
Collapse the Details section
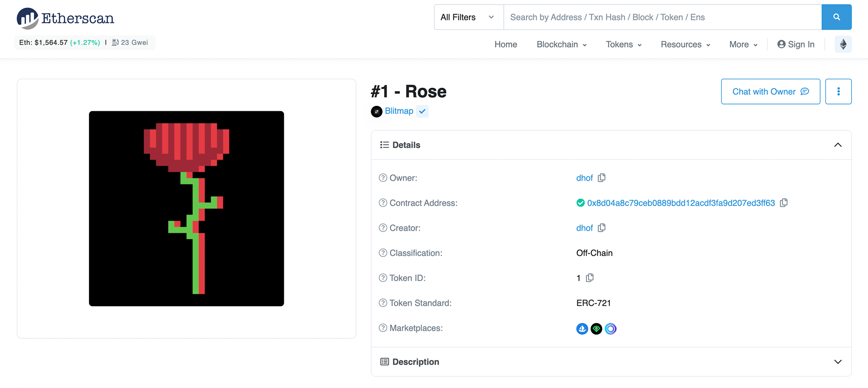[838, 145]
